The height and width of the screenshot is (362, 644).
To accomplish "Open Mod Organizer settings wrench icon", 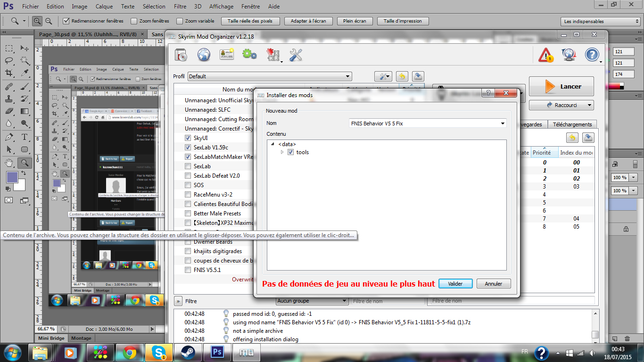I will pyautogui.click(x=296, y=55).
